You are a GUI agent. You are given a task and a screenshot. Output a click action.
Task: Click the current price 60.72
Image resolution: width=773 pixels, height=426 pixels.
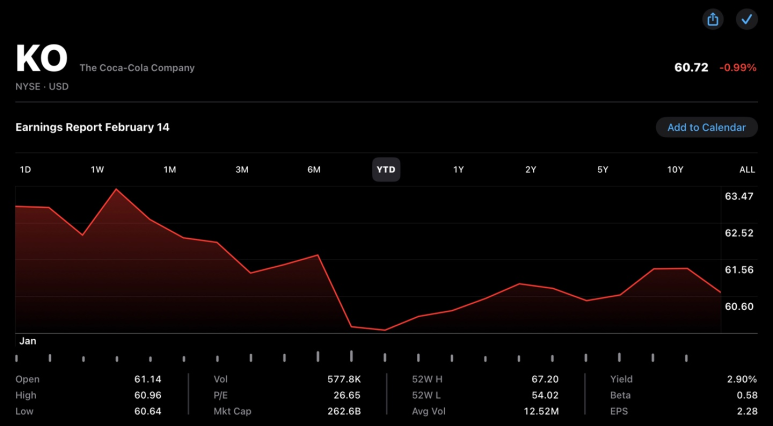[691, 68]
